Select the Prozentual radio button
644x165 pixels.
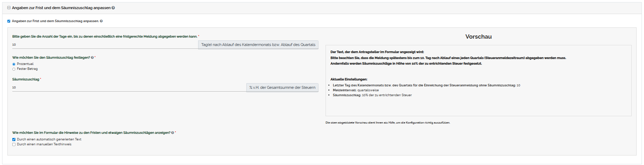(14, 64)
